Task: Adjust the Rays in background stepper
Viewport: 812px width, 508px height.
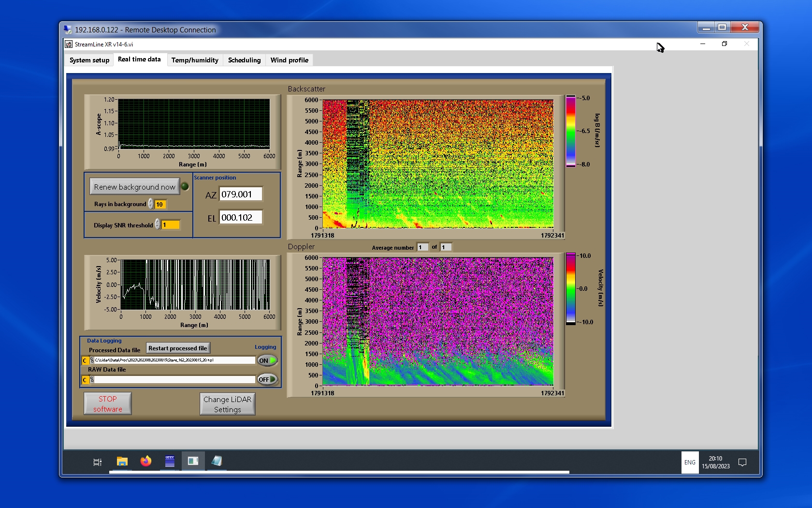Action: click(151, 204)
